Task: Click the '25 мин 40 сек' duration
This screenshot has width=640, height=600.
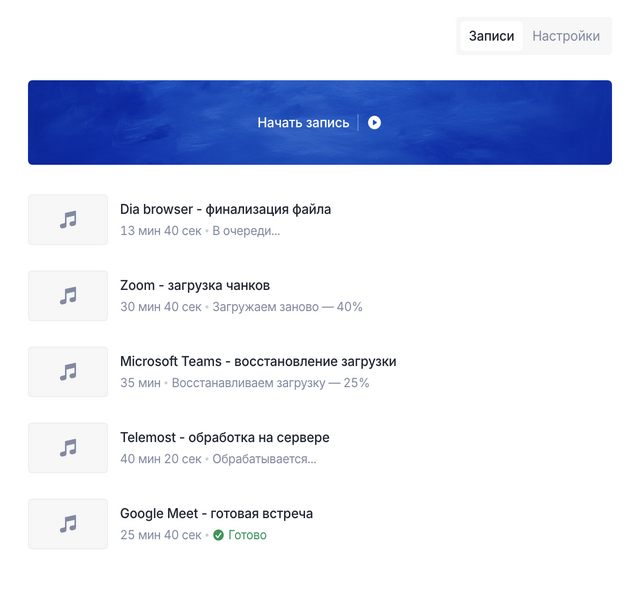Action: (160, 535)
